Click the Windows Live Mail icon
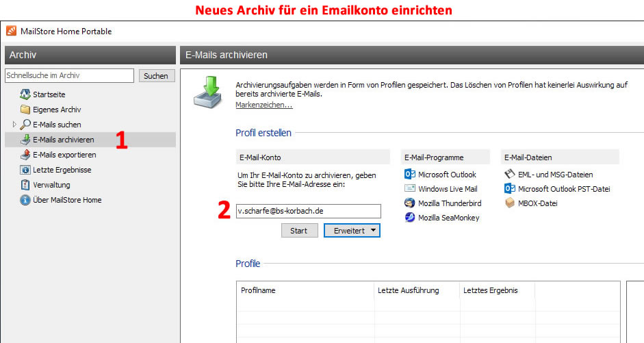The image size is (644, 343). [409, 188]
